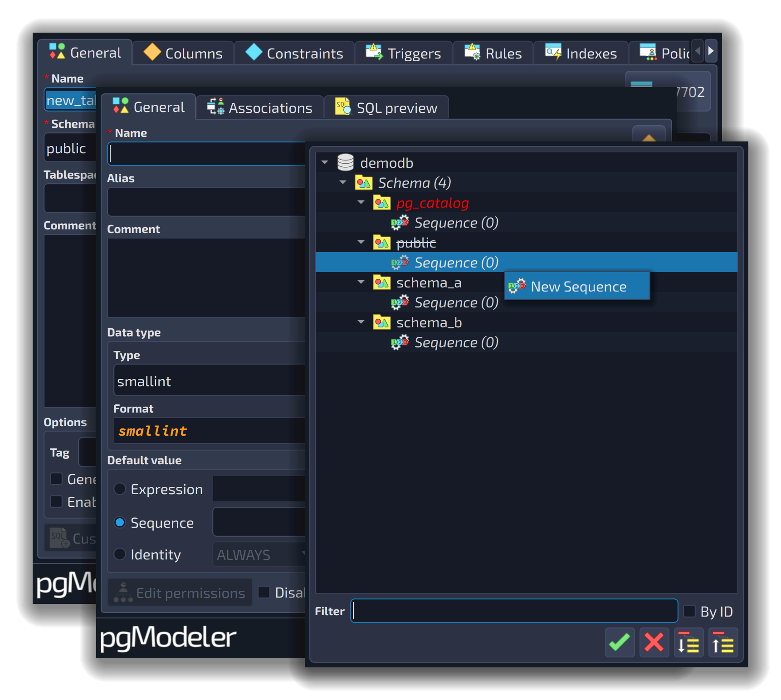Click sequence icon under schema_b
Screen dimensions: 781x700
tap(400, 342)
